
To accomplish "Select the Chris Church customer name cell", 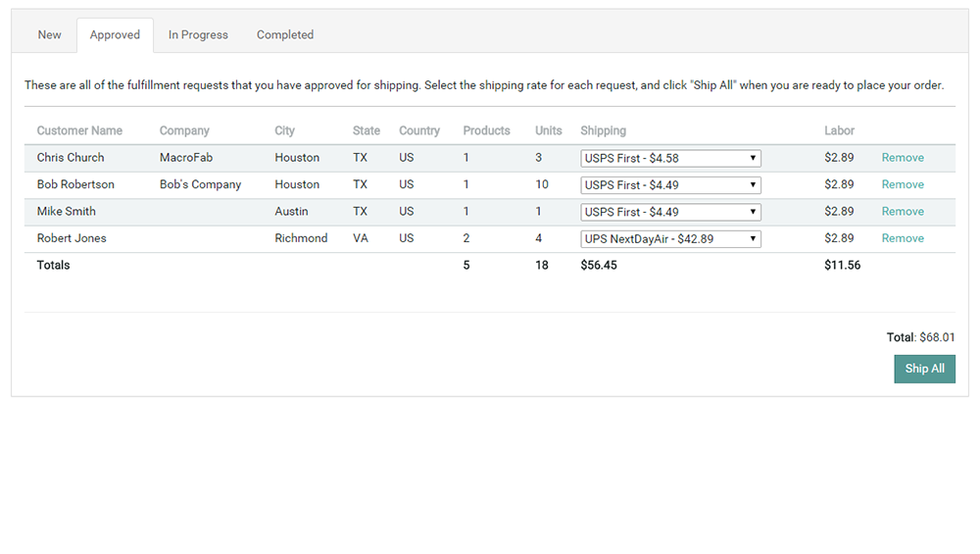I will pyautogui.click(x=71, y=158).
